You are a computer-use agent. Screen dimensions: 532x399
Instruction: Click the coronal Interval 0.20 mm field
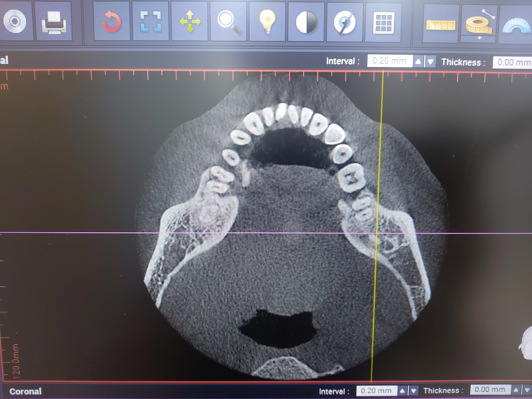[377, 390]
